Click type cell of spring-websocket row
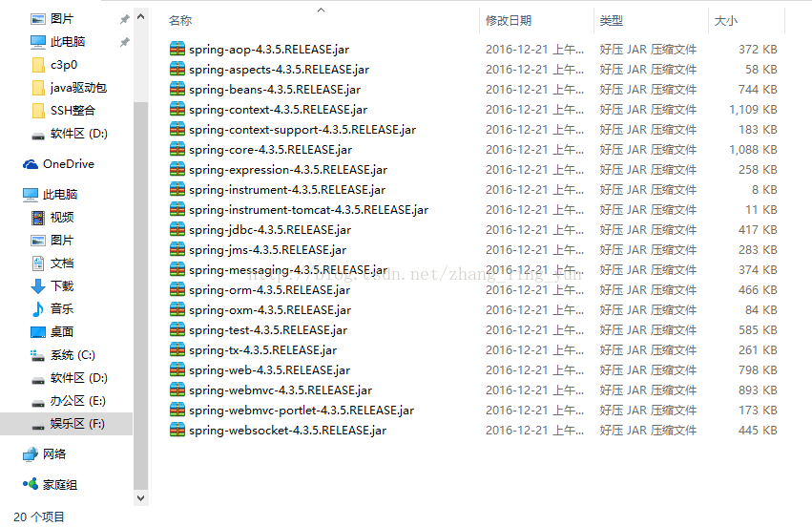The image size is (812, 527). pos(648,431)
